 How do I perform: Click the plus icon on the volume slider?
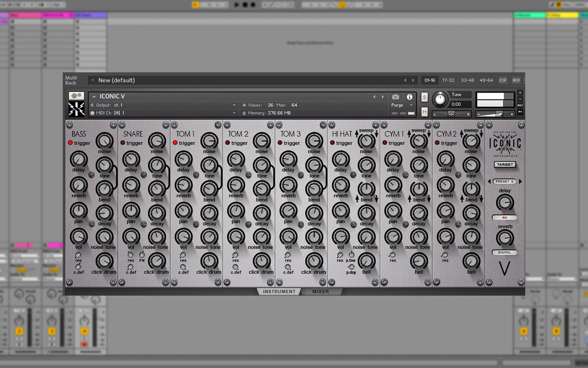[x=512, y=114]
